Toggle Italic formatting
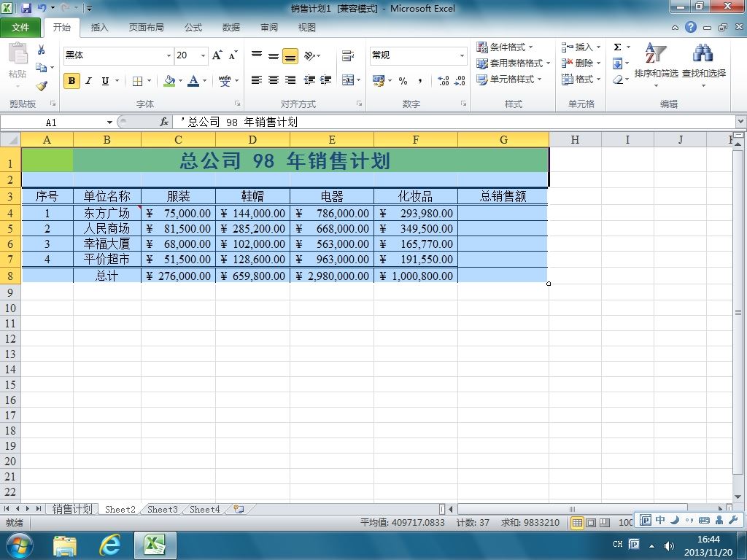This screenshot has width=747, height=560. 88,81
